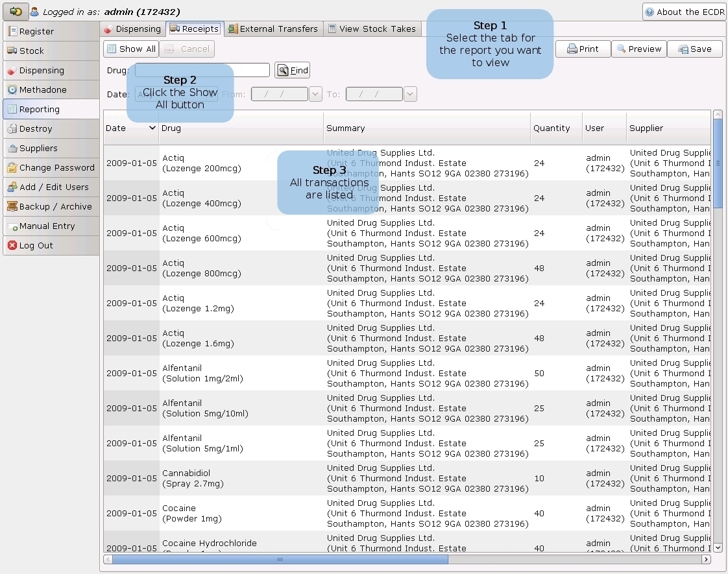The width and height of the screenshot is (728, 574).
Task: Switch to the Dispensing tab
Action: pos(132,29)
